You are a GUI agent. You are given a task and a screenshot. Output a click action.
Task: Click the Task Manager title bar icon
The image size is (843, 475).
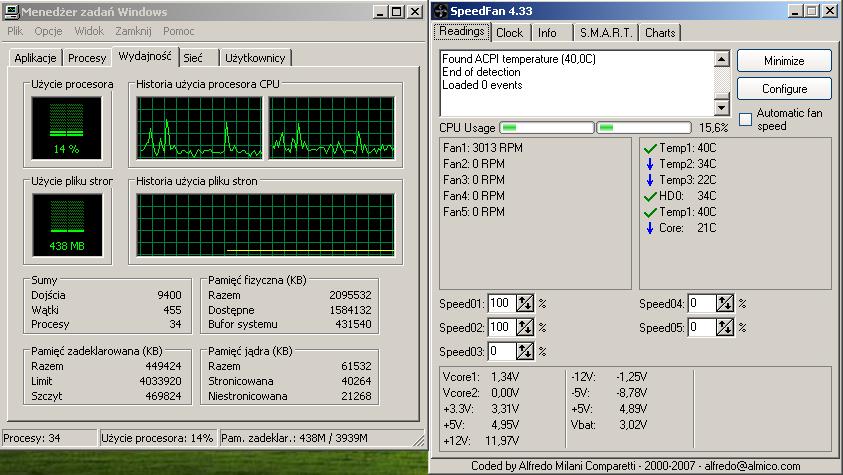[11, 11]
